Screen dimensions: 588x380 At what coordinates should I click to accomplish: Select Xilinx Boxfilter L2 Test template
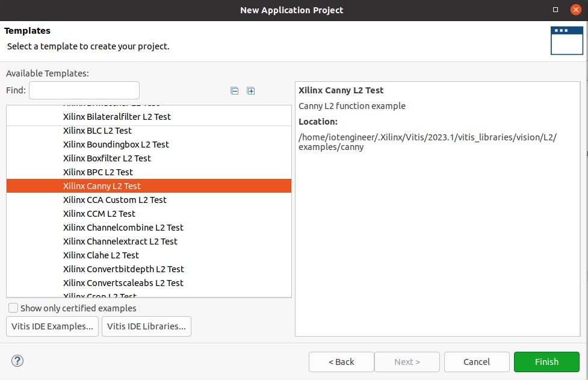(107, 158)
